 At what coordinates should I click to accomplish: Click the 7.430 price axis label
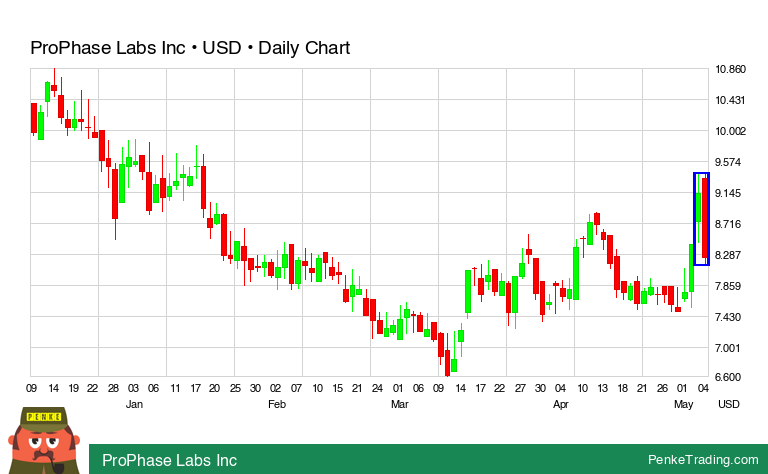(x=728, y=317)
